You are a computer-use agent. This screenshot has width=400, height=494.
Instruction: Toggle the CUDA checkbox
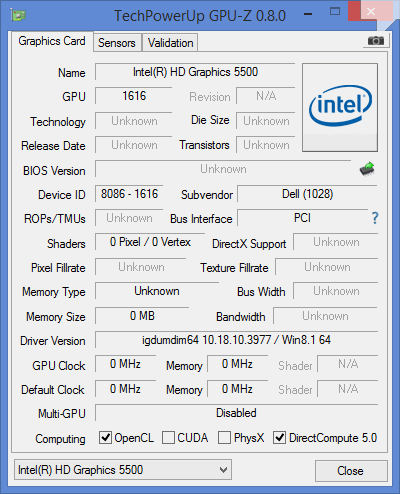click(168, 437)
